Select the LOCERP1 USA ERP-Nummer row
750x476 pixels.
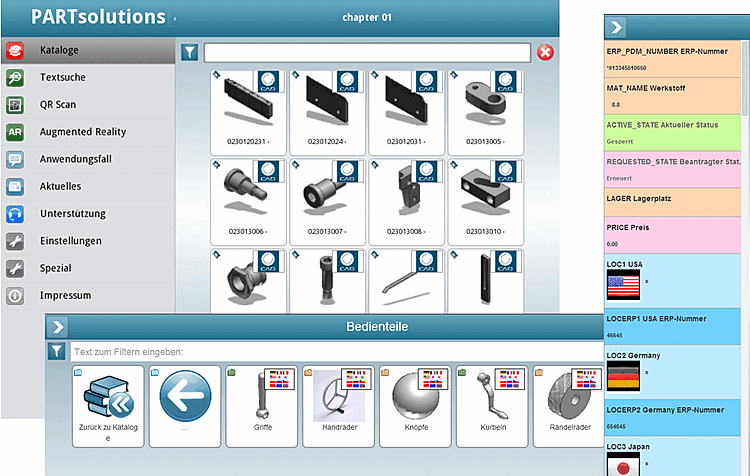point(673,326)
